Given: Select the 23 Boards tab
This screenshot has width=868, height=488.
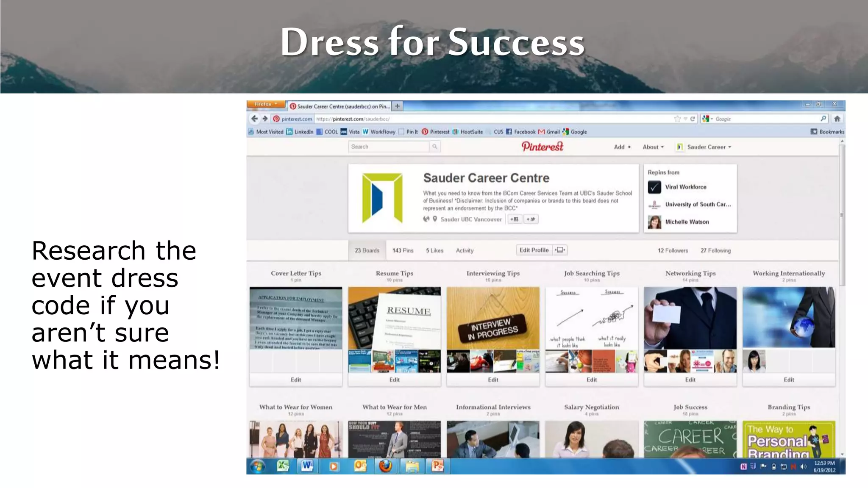Looking at the screenshot, I should [x=367, y=250].
